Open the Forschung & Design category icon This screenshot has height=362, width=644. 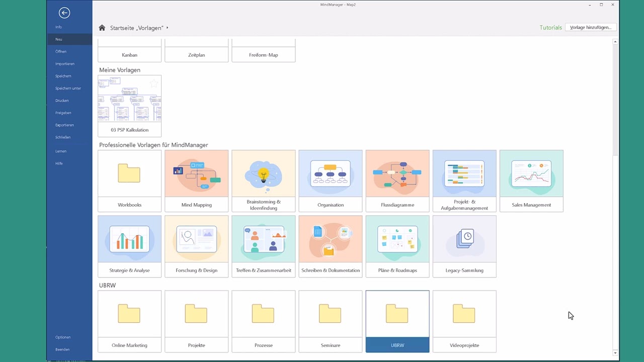tap(196, 239)
